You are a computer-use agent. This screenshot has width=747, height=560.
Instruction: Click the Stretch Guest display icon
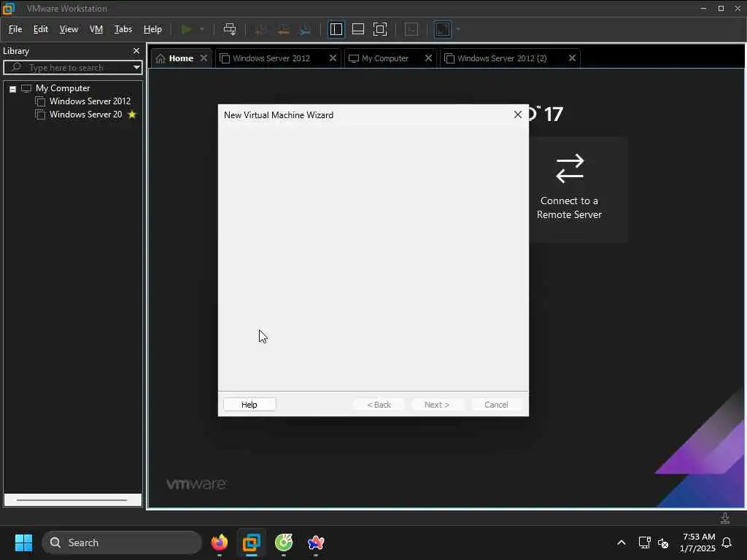pos(443,29)
